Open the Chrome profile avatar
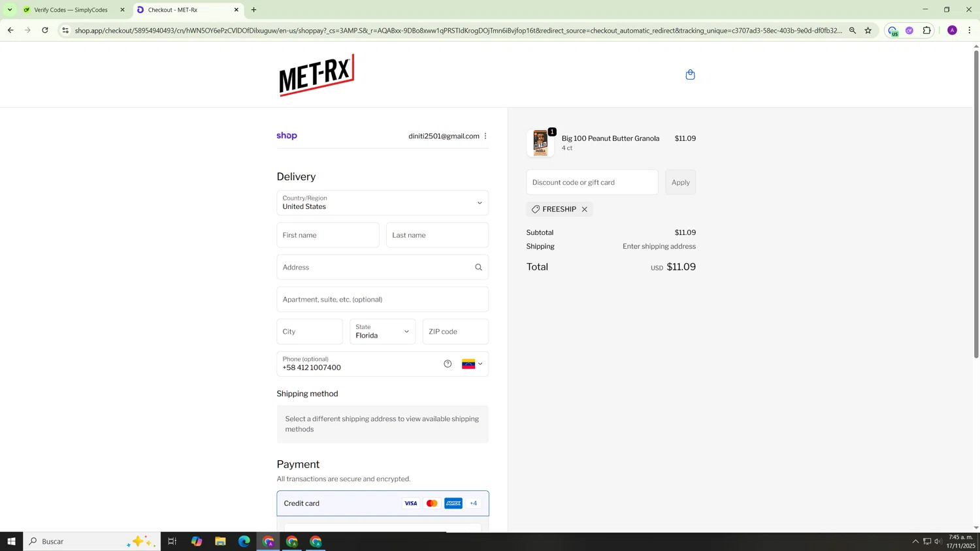This screenshot has width=980, height=551. (x=953, y=31)
